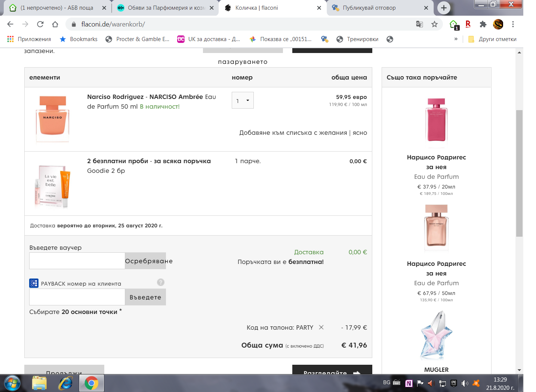Open the Chrome extensions puzzle icon
The height and width of the screenshot is (392, 536).
click(x=483, y=24)
